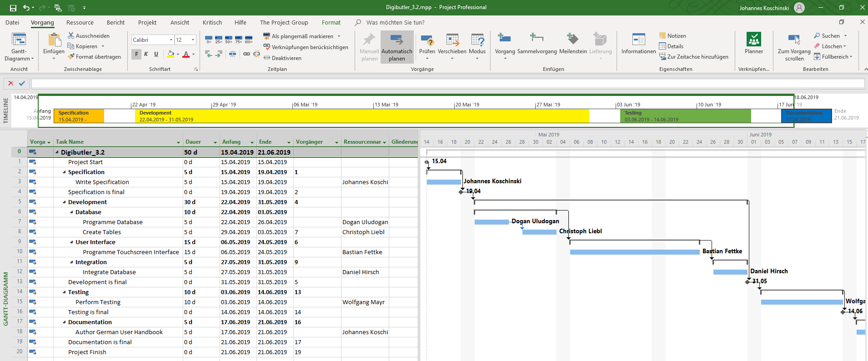Open the Bericht ribbon tab
The width and height of the screenshot is (868, 361).
[x=115, y=22]
